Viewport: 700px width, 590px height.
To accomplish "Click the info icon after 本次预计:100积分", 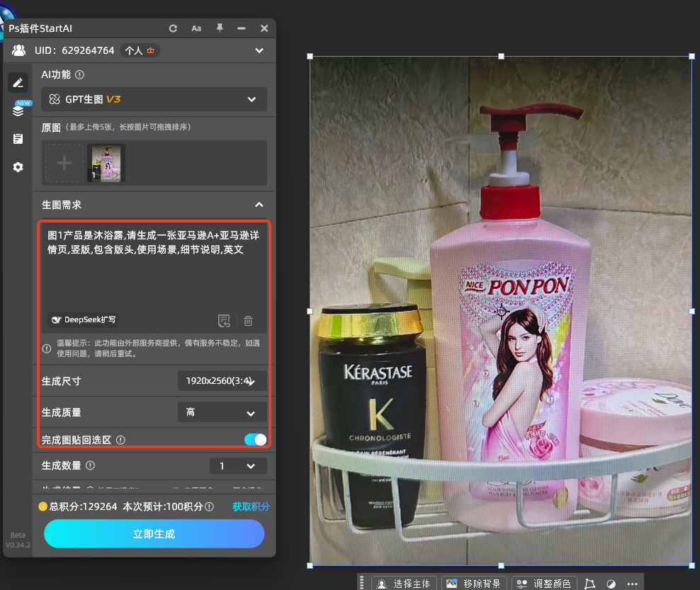I will [209, 506].
